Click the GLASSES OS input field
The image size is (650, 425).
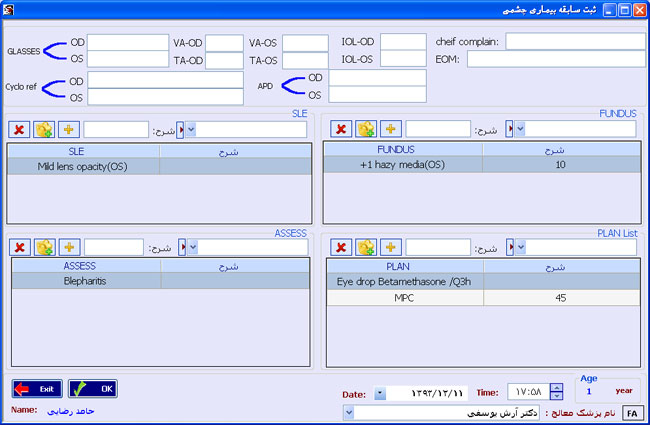(128, 59)
